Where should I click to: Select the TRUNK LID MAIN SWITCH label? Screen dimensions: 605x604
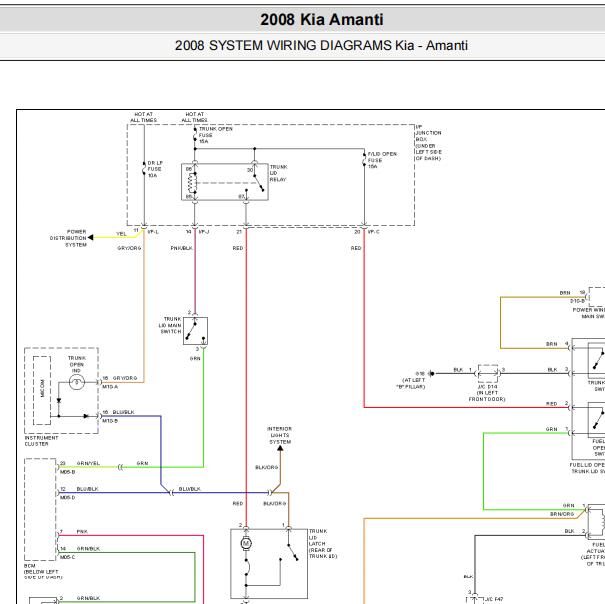[x=170, y=325]
